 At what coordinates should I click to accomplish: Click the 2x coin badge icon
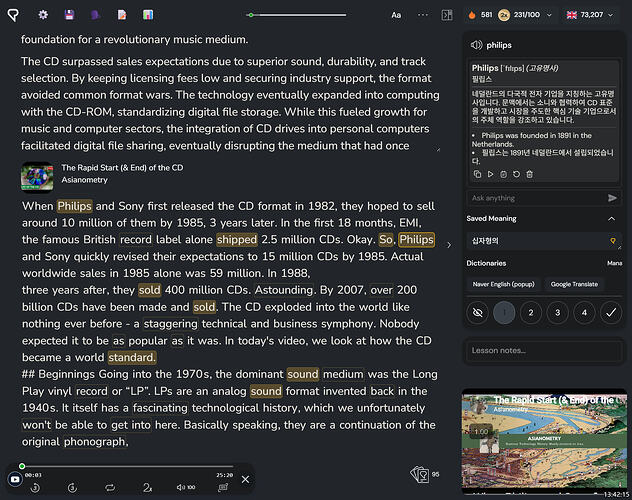[504, 15]
